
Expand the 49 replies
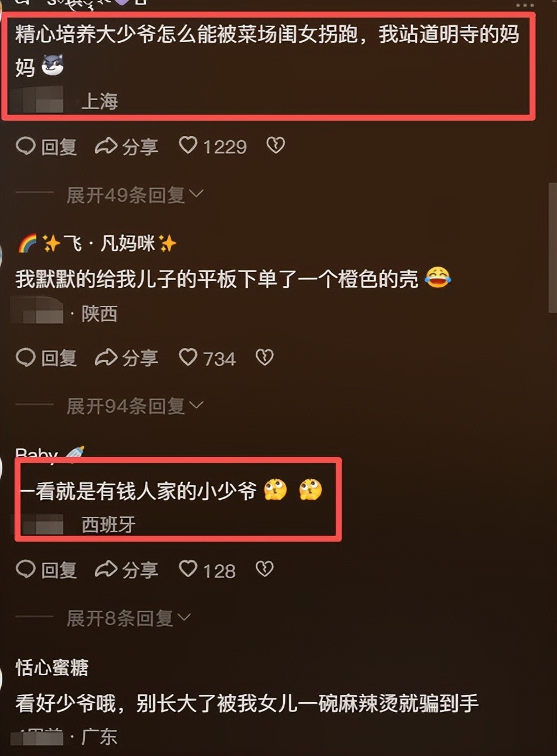135,195
